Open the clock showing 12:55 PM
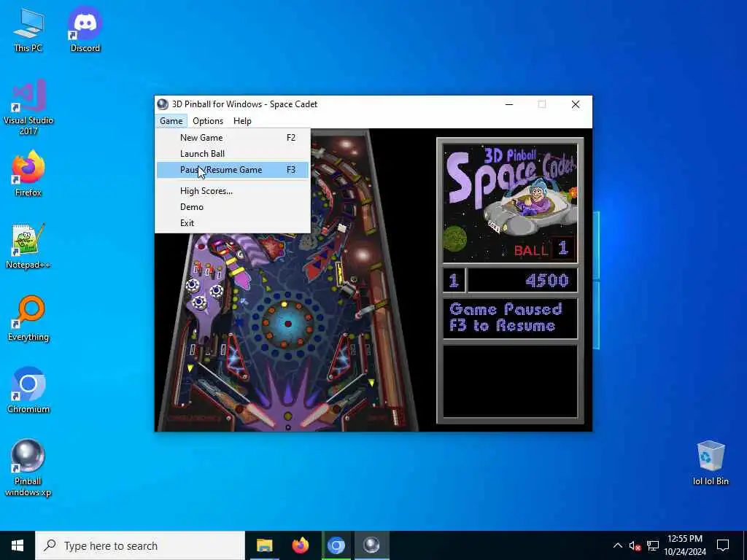The height and width of the screenshot is (560, 747). click(684, 545)
